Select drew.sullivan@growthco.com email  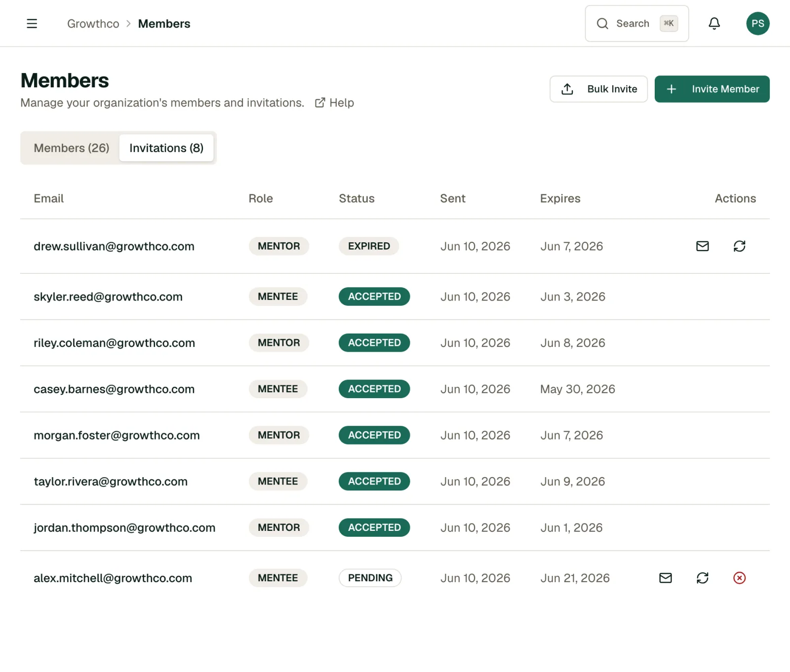coord(114,246)
